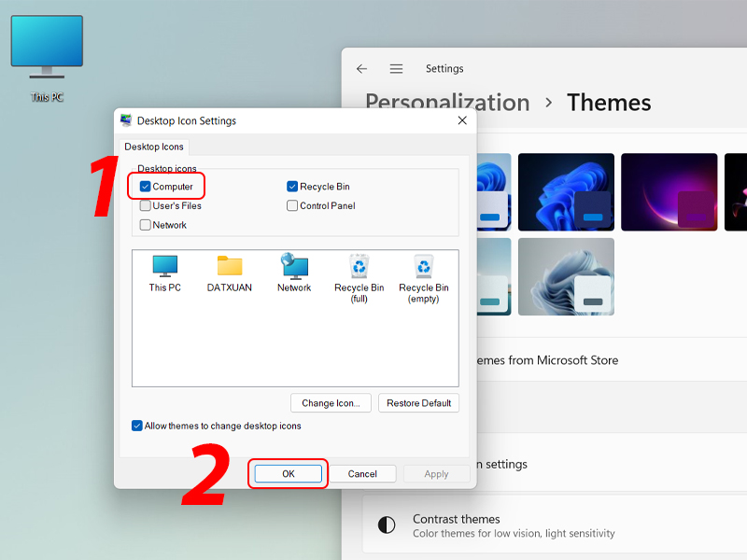Confirm settings by clicking OK

click(287, 473)
